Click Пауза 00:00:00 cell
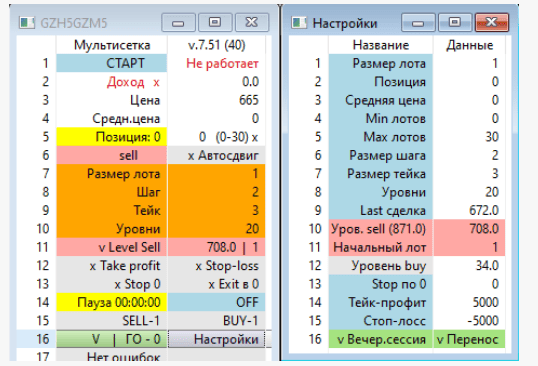This screenshot has height=366, width=538. (x=112, y=302)
